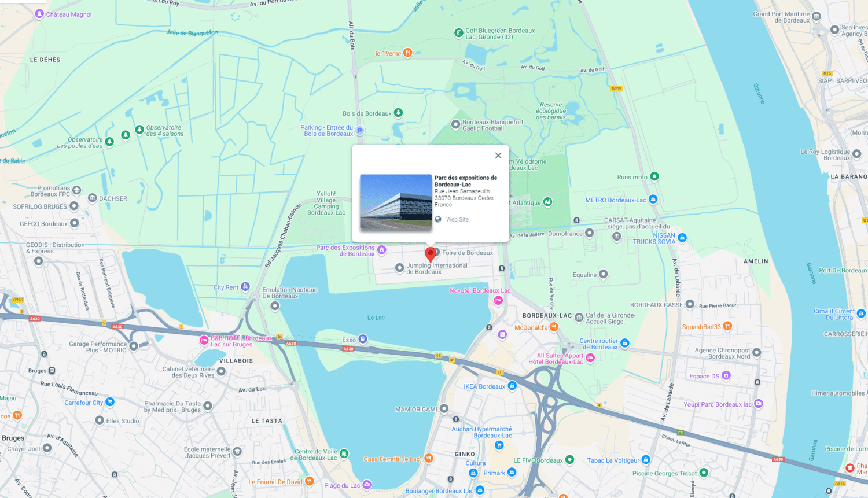Click the Espace DS purple icon
This screenshot has width=868, height=498.
[x=726, y=375]
